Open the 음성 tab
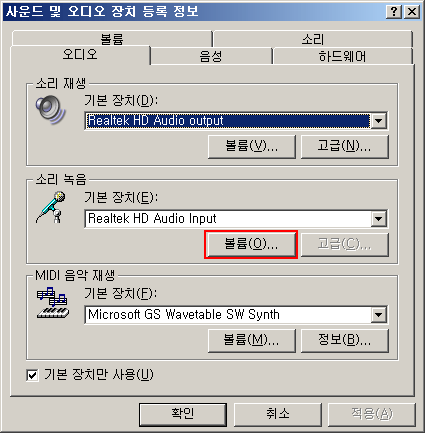The width and height of the screenshot is (425, 433). click(211, 56)
